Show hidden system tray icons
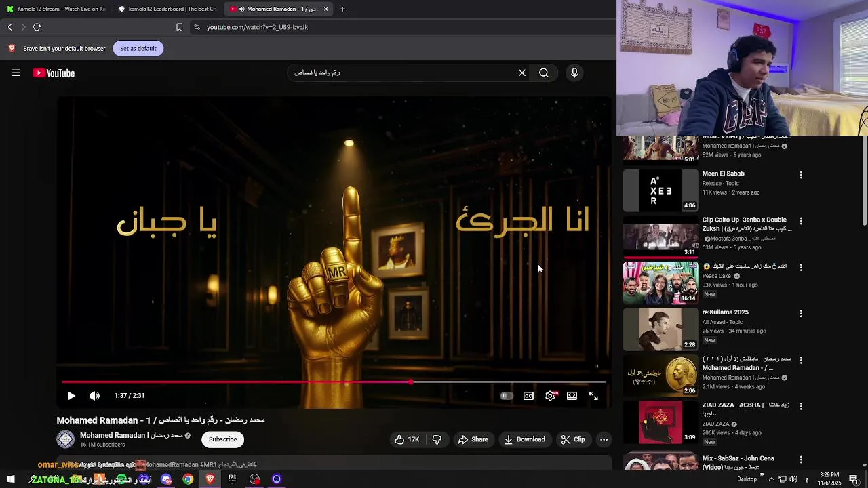The height and width of the screenshot is (488, 868). tap(771, 479)
